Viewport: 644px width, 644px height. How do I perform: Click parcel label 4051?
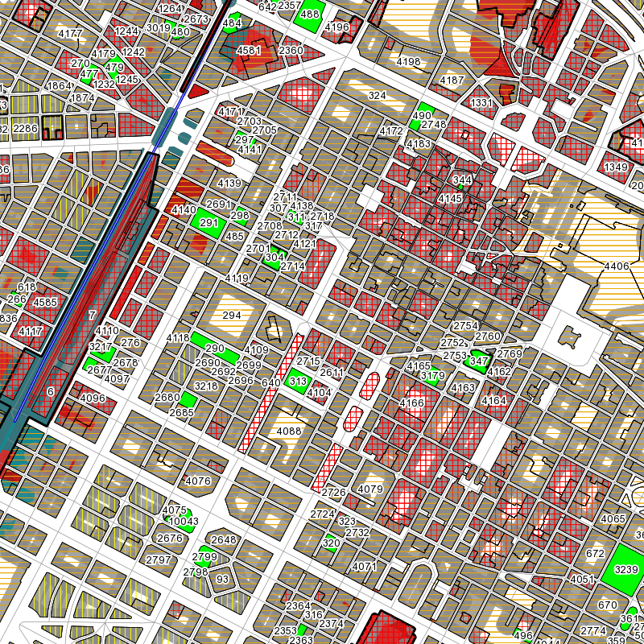582,580
